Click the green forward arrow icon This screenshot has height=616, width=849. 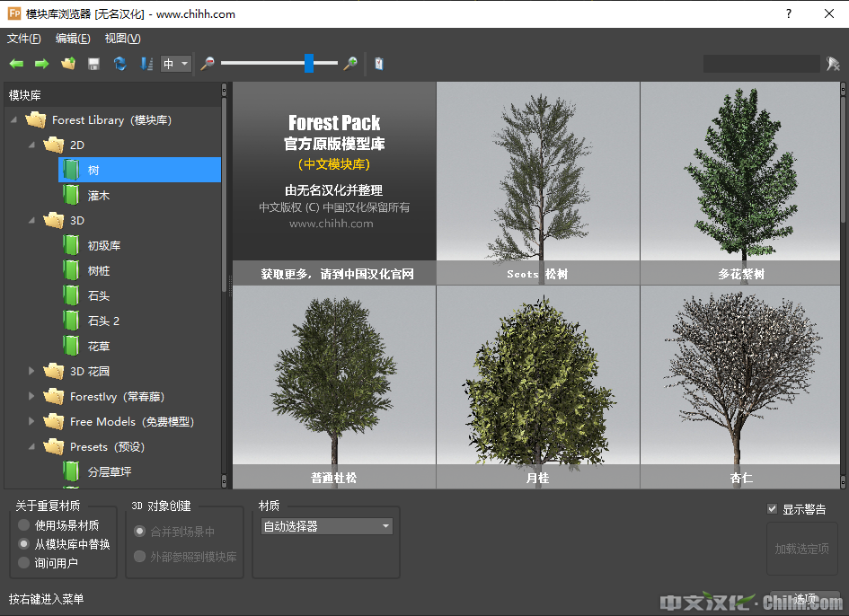[x=41, y=64]
